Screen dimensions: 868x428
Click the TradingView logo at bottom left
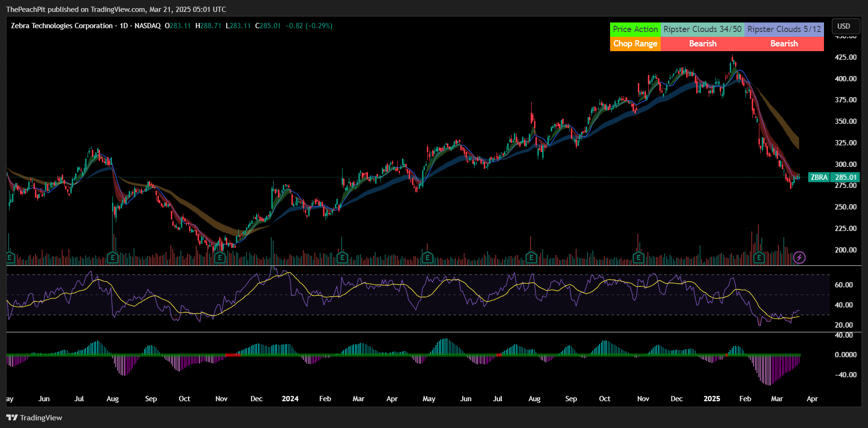[x=34, y=417]
